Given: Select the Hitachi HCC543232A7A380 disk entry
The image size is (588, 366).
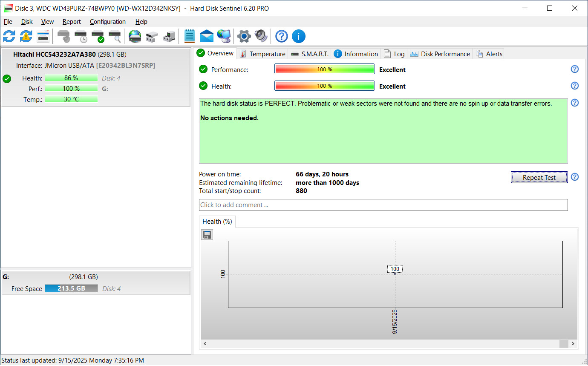Looking at the screenshot, I should 96,77.
